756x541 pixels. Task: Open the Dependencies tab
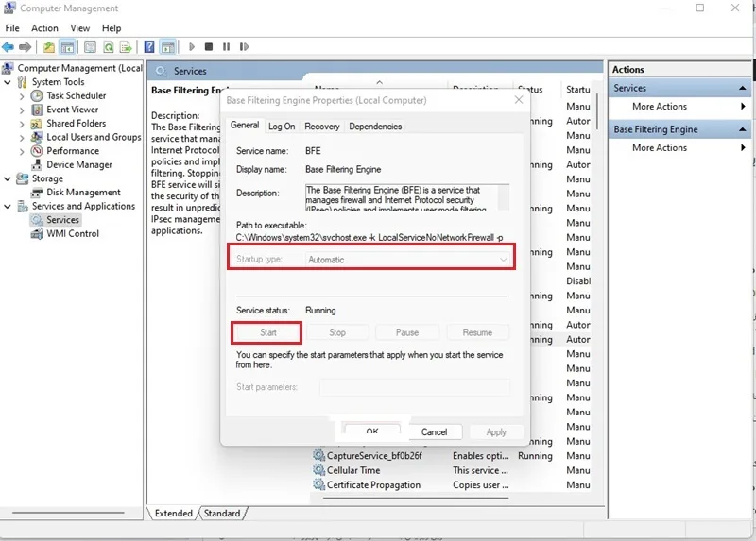[375, 127]
